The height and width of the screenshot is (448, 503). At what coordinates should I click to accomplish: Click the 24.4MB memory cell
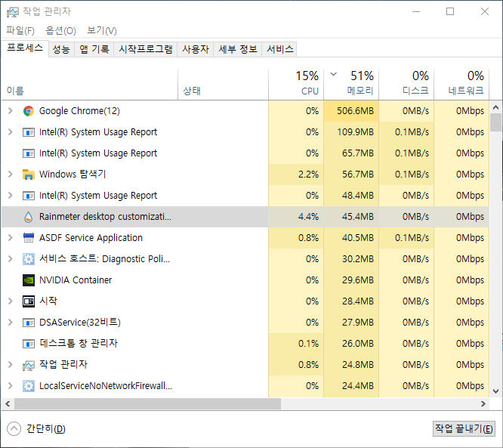click(351, 386)
